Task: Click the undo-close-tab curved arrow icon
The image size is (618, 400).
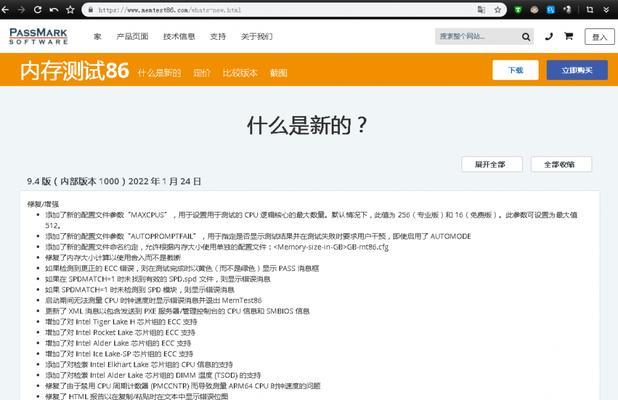Action: [54, 9]
